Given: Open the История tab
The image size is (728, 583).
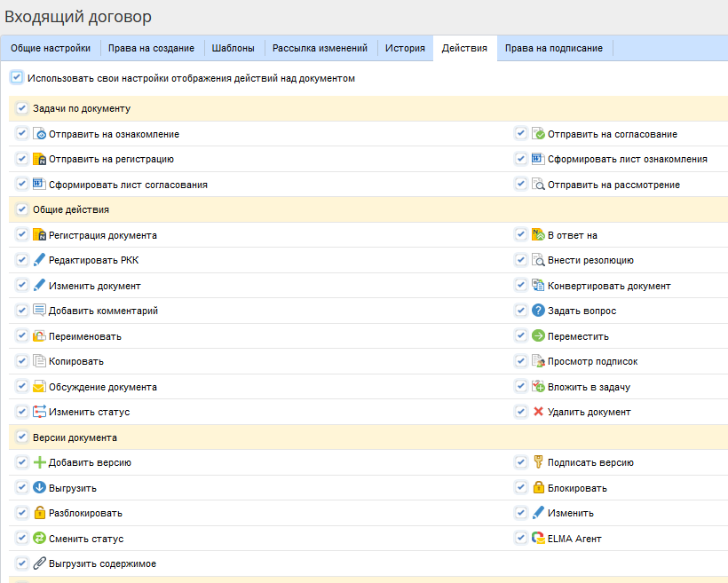Looking at the screenshot, I should (405, 48).
